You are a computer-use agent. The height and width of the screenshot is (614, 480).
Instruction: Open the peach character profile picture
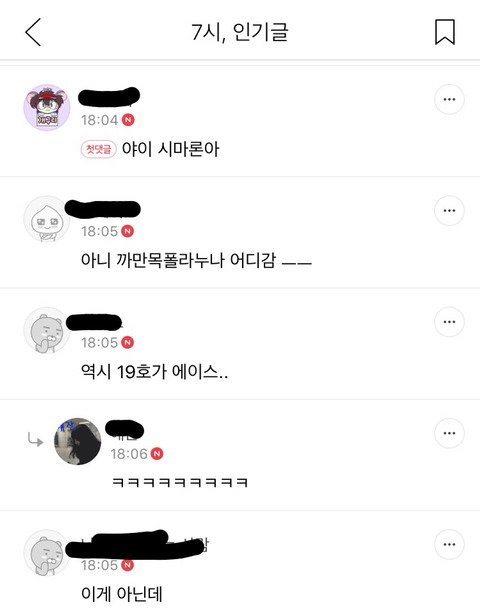[x=47, y=219]
